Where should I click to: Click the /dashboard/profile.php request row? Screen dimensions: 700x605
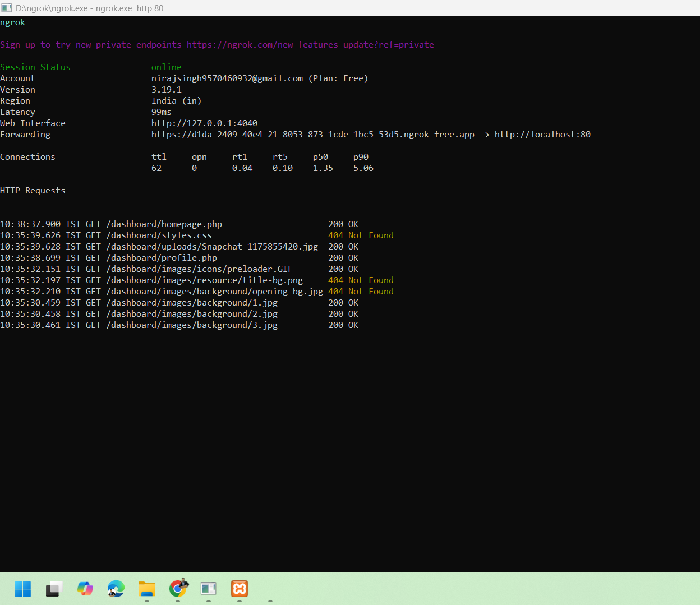pos(179,258)
